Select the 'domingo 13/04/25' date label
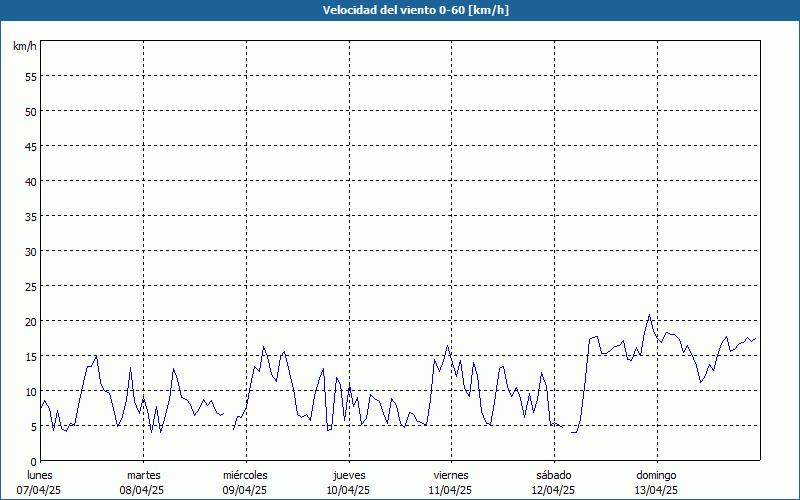Screen dimensions: 800x500 click(656, 483)
